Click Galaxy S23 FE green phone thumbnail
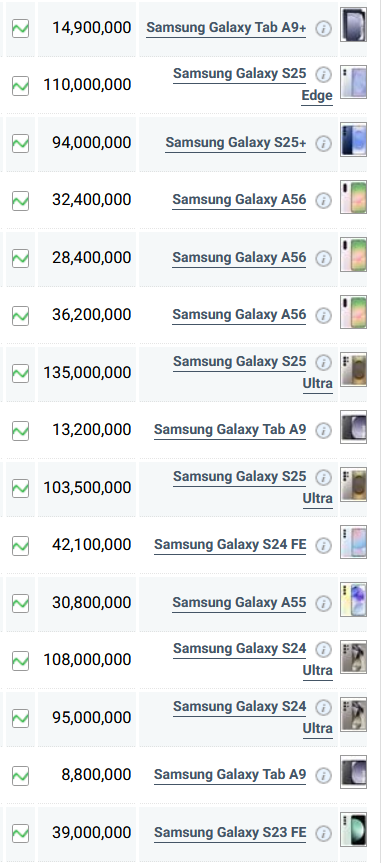The height and width of the screenshot is (863, 383). tap(353, 829)
